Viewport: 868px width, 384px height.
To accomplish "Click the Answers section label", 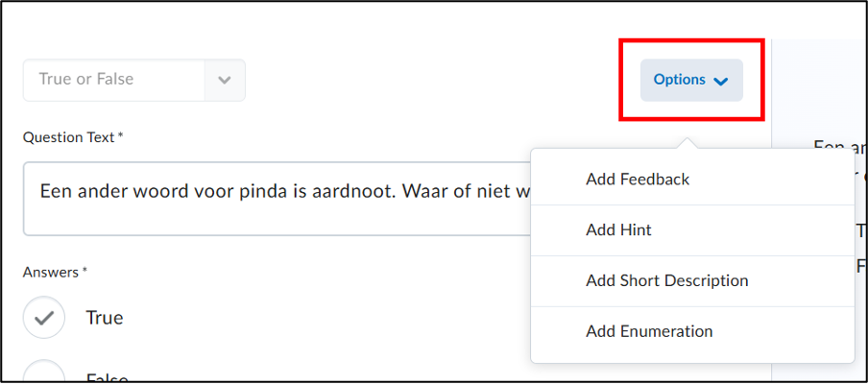I will click(55, 273).
